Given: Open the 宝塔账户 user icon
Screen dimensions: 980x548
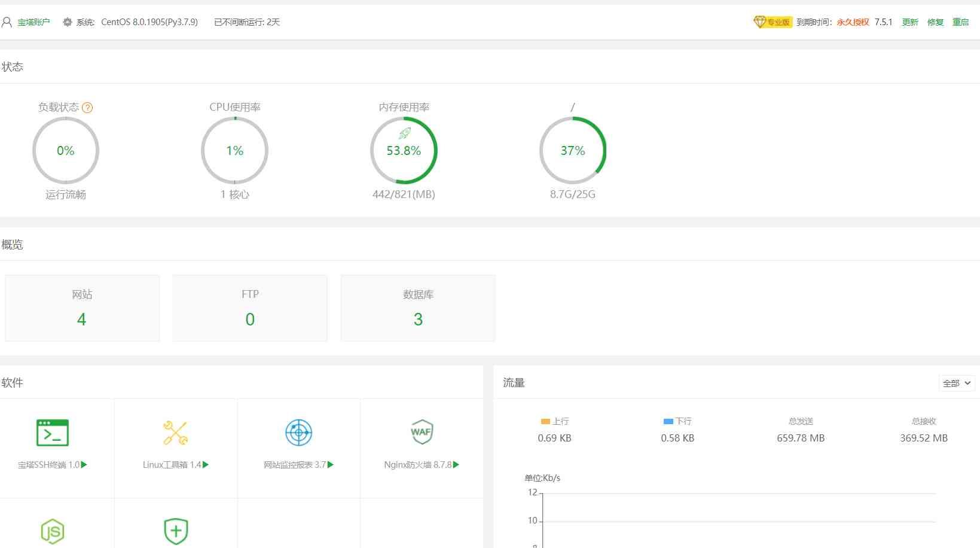Looking at the screenshot, I should point(7,22).
